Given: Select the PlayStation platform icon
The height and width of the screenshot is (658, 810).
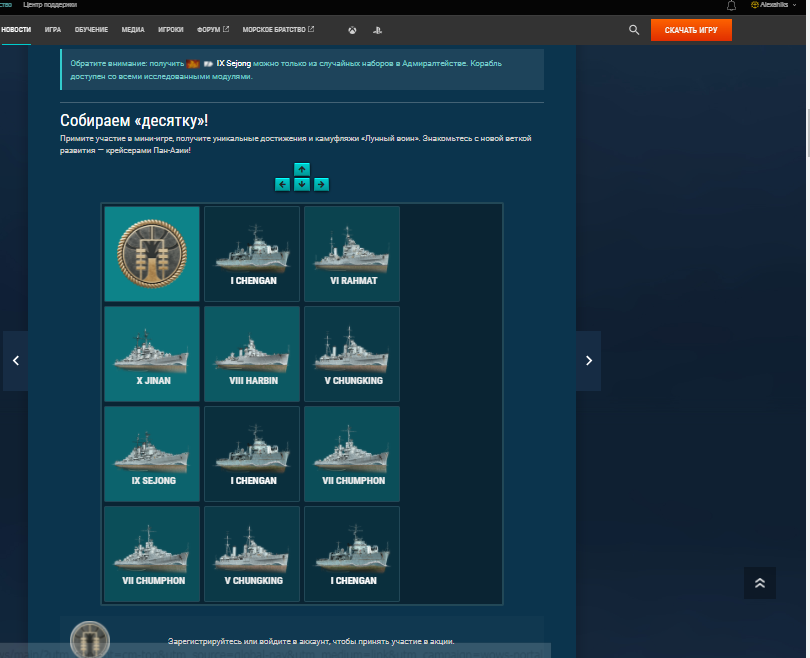Looking at the screenshot, I should 378,30.
